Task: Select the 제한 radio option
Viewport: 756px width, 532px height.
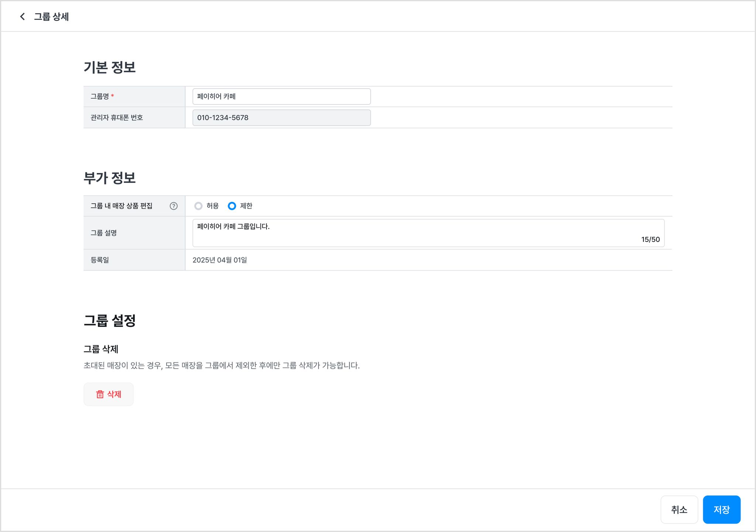Action: pos(232,206)
